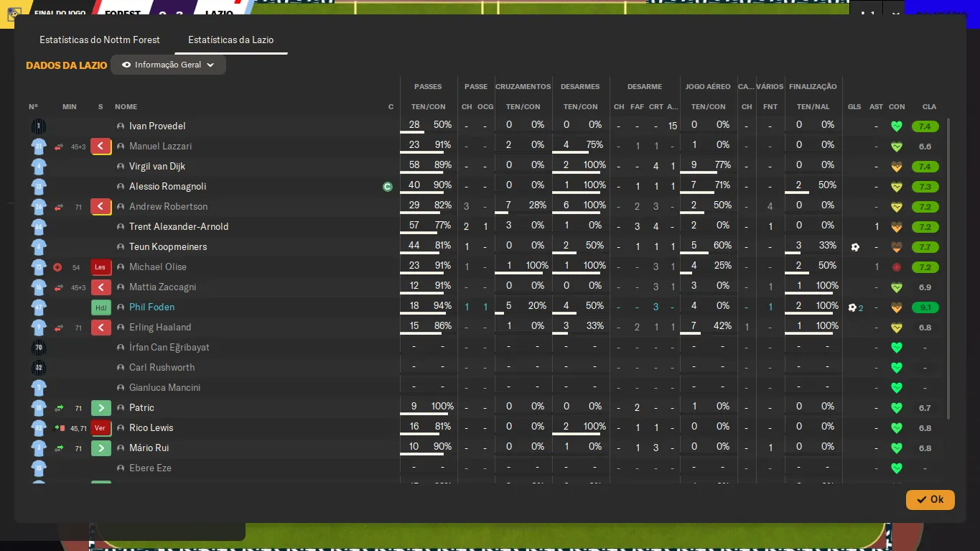Select the Estatísticas da Lazio tab
980x551 pixels.
pos(230,40)
